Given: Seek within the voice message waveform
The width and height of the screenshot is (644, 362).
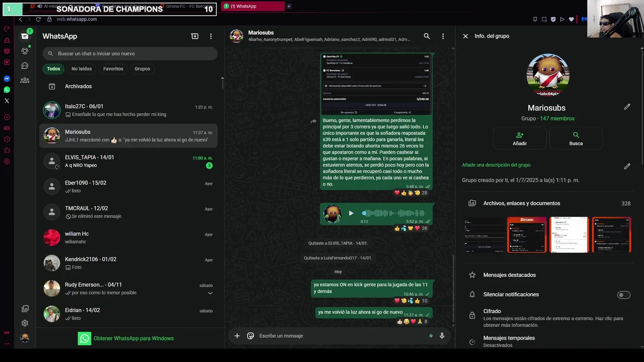Looking at the screenshot, I should [394, 213].
